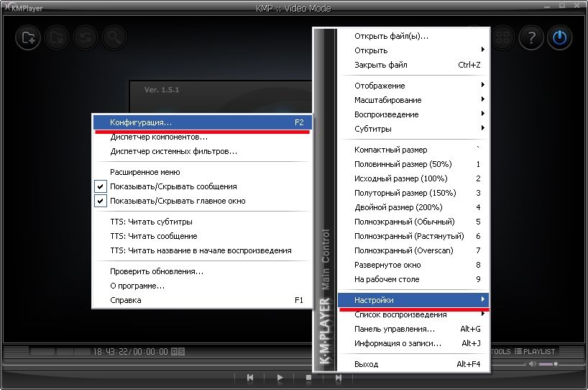This screenshot has height=390, width=588.
Task: Select Половинный размер (50%)
Action: click(413, 164)
